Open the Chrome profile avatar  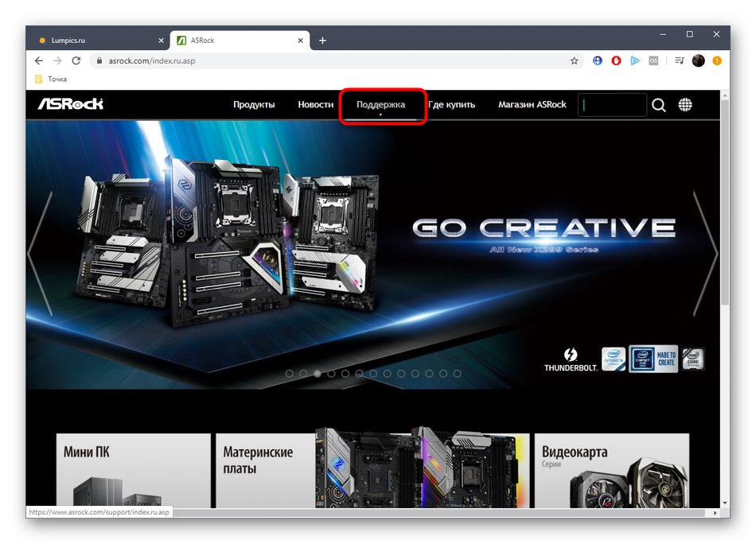click(x=698, y=60)
